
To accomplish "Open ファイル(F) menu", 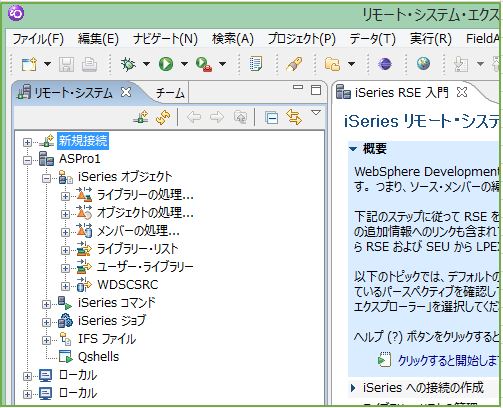I will (x=38, y=39).
